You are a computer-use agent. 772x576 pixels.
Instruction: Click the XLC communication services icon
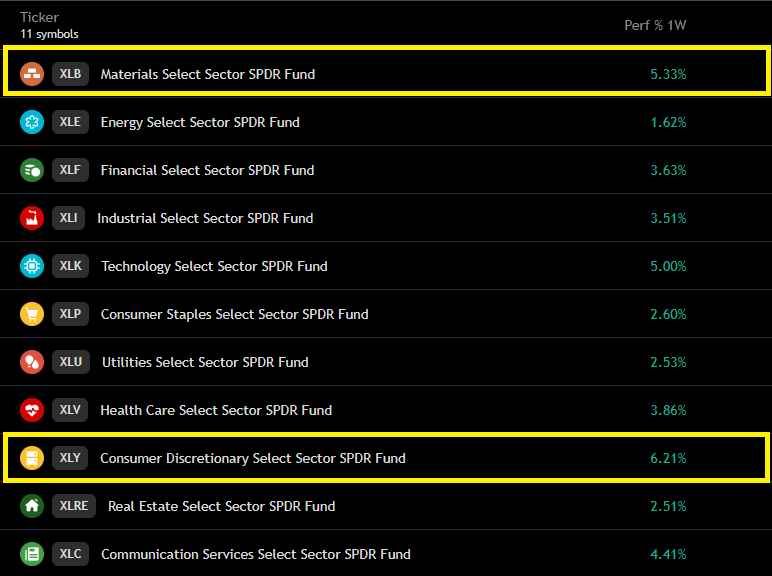[x=32, y=554]
